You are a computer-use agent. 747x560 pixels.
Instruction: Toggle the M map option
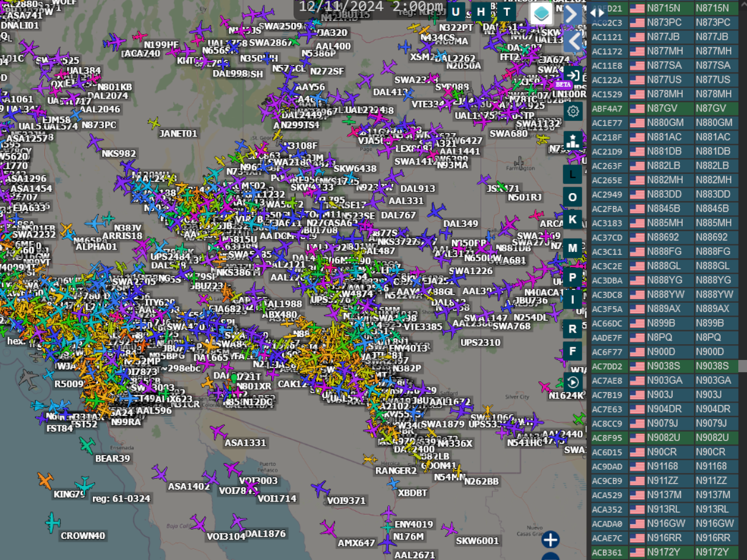point(573,248)
